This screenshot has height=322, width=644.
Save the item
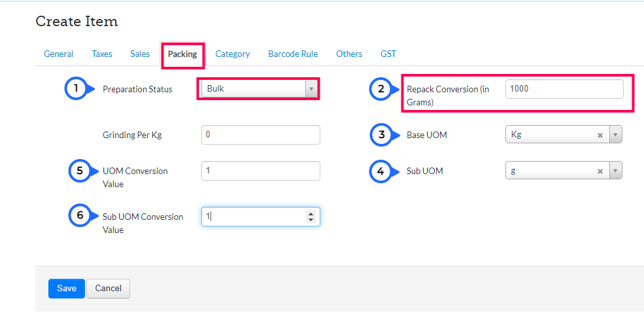pyautogui.click(x=66, y=289)
